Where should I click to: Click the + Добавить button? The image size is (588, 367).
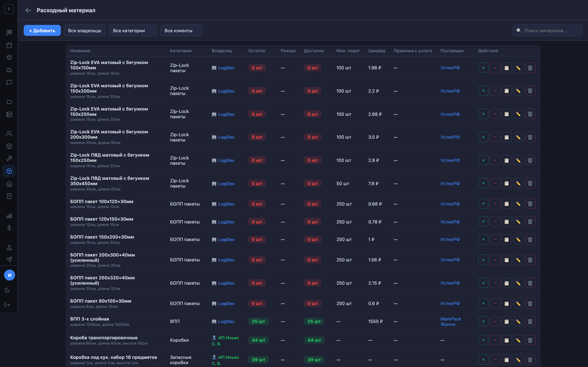(42, 31)
